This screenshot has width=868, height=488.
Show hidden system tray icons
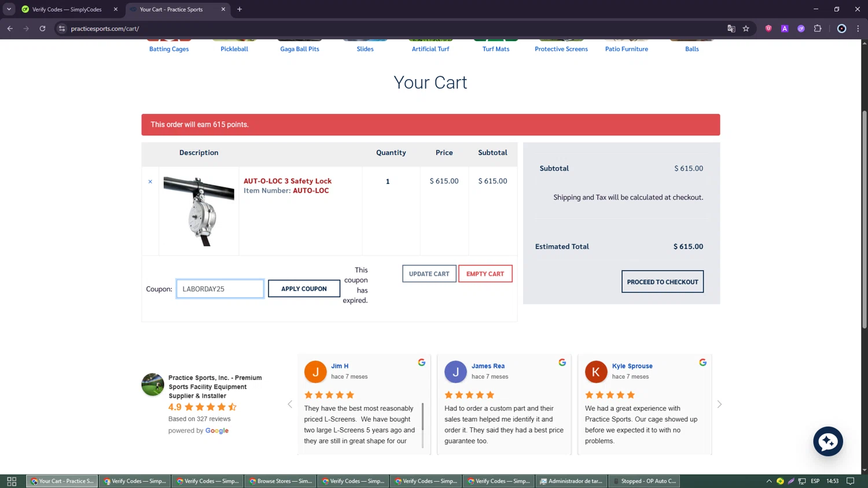point(769,481)
